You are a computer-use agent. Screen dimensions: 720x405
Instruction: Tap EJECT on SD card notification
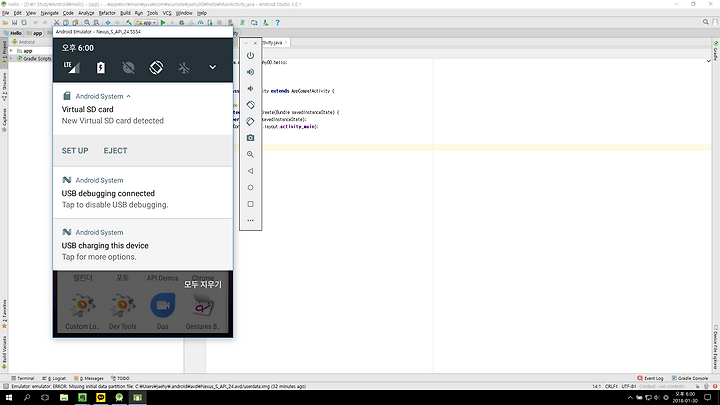(115, 151)
